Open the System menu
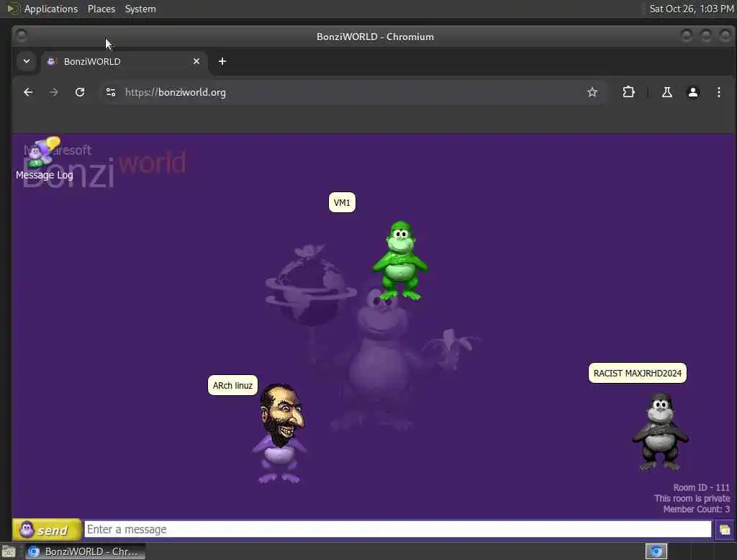The image size is (737, 560). click(140, 9)
